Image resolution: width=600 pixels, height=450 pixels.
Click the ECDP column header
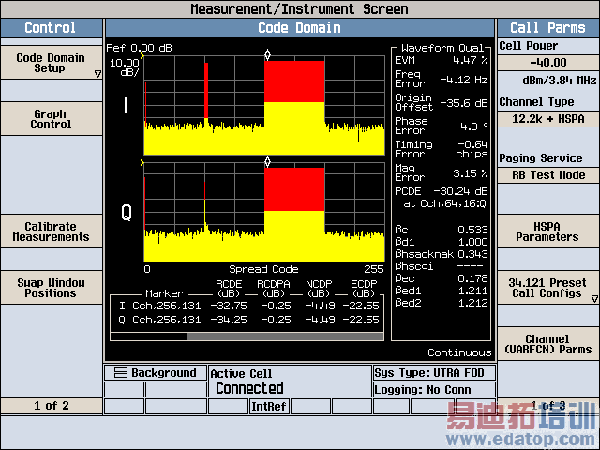(x=364, y=289)
